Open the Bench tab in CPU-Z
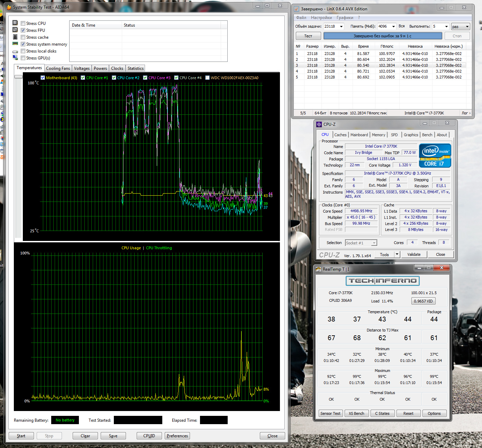The width and height of the screenshot is (482, 448). pos(427,135)
